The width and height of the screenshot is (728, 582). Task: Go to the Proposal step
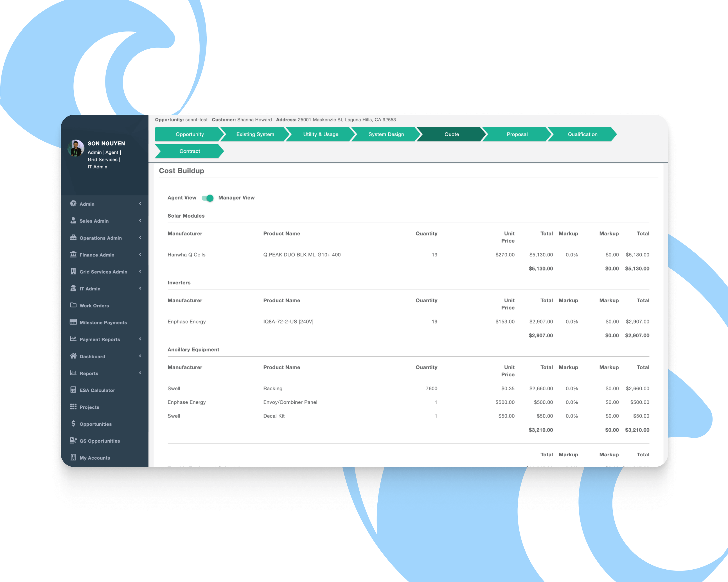[x=517, y=134]
